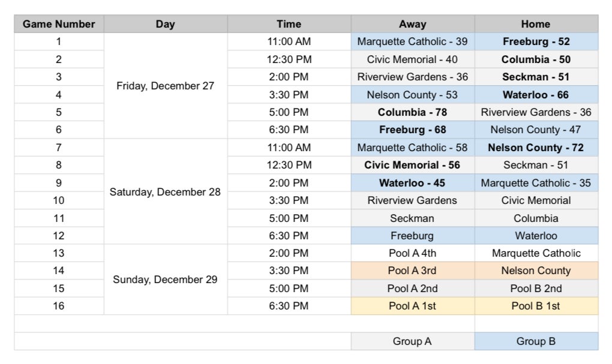Select game number 16 cell
612x364 pixels.
click(x=59, y=306)
